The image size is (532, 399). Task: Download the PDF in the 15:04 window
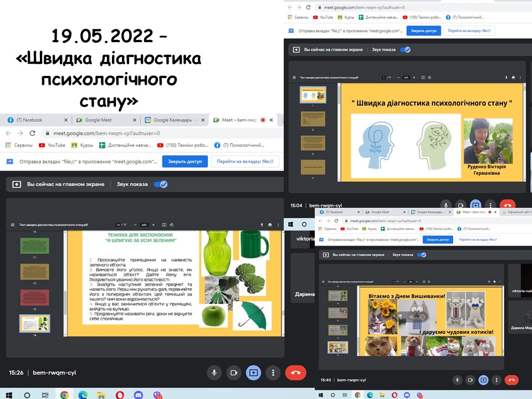(x=506, y=78)
